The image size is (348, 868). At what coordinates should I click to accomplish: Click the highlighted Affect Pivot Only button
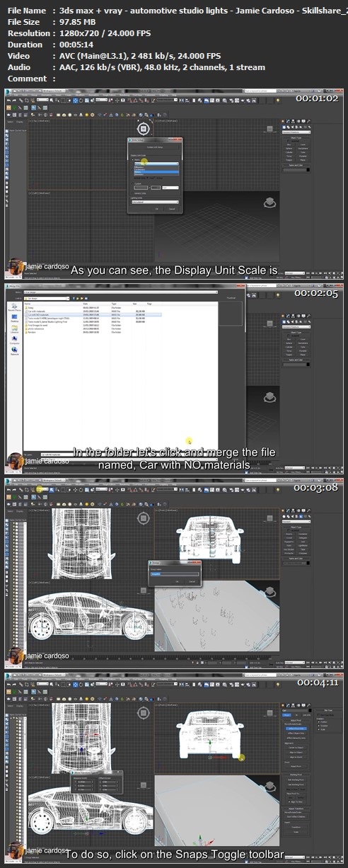(296, 729)
